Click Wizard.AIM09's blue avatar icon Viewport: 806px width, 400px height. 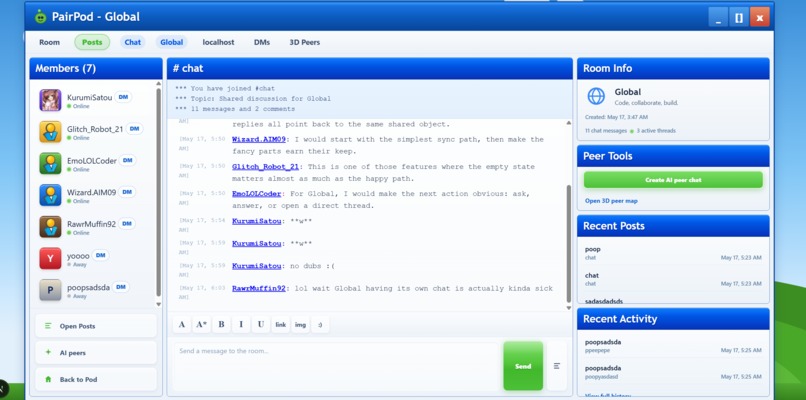50,195
